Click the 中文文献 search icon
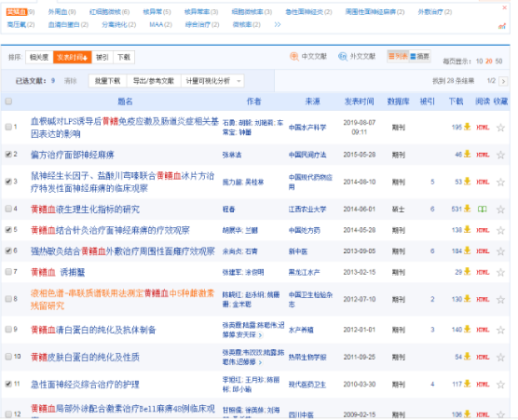Image resolution: width=518 pixels, height=420 pixels. click(x=294, y=57)
